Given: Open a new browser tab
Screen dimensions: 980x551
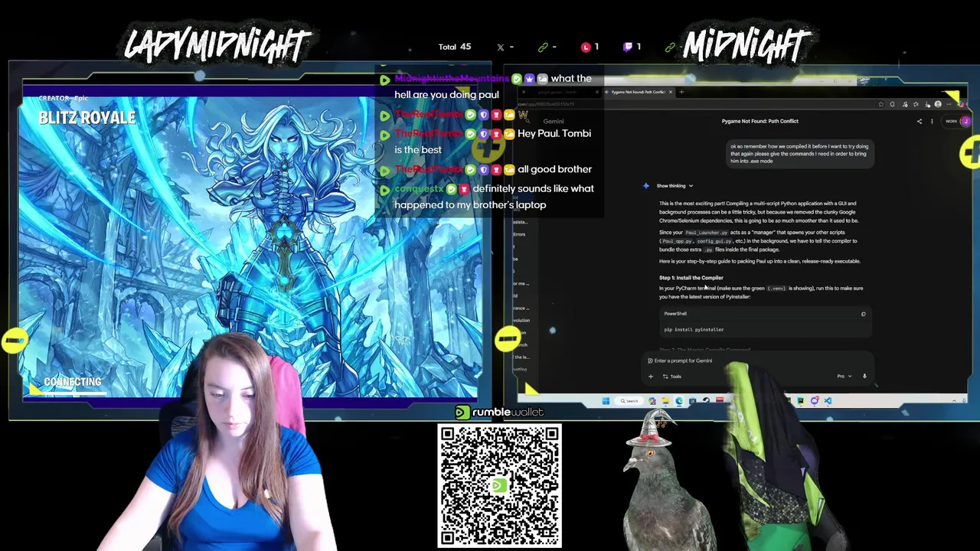Looking at the screenshot, I should (681, 92).
